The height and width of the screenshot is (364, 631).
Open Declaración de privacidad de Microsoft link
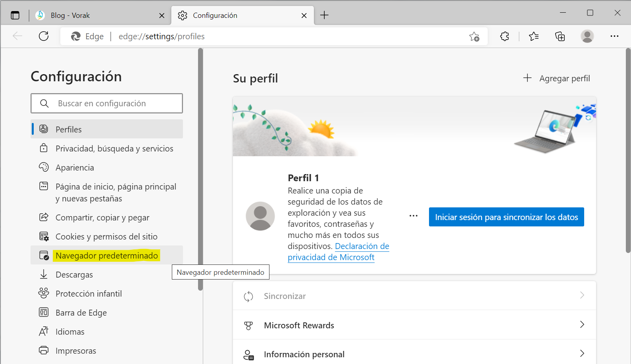coord(339,252)
